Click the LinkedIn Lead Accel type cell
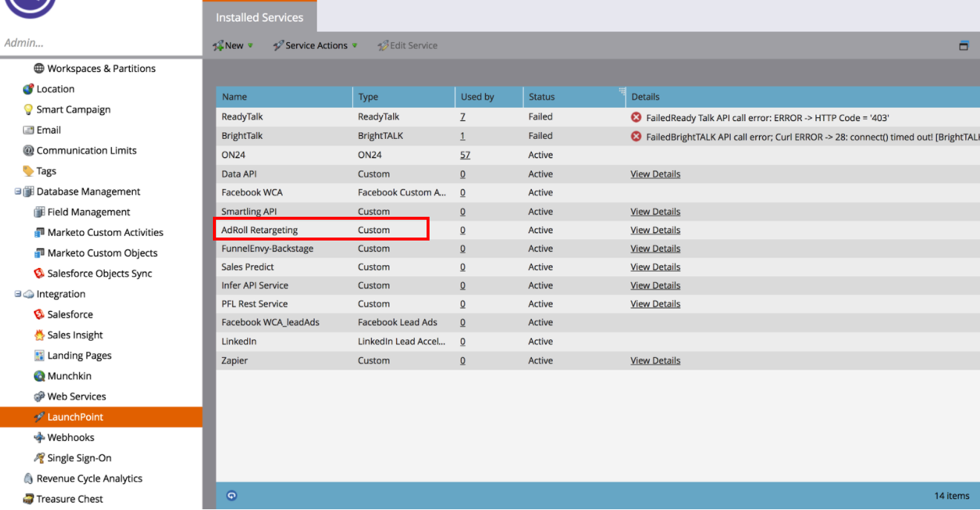Image resolution: width=980 pixels, height=510 pixels. coord(402,341)
